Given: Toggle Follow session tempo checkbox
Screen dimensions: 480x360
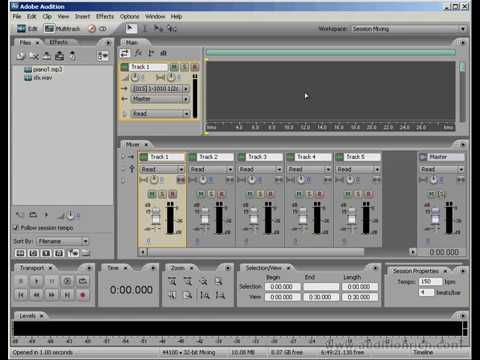Looking at the screenshot, I should click(16, 228).
